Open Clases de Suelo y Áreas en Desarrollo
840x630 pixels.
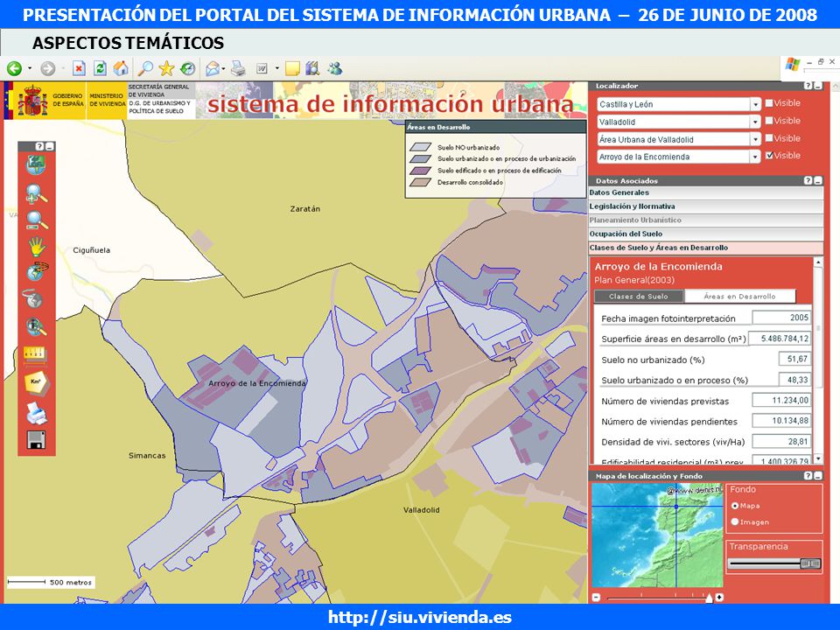(x=705, y=248)
